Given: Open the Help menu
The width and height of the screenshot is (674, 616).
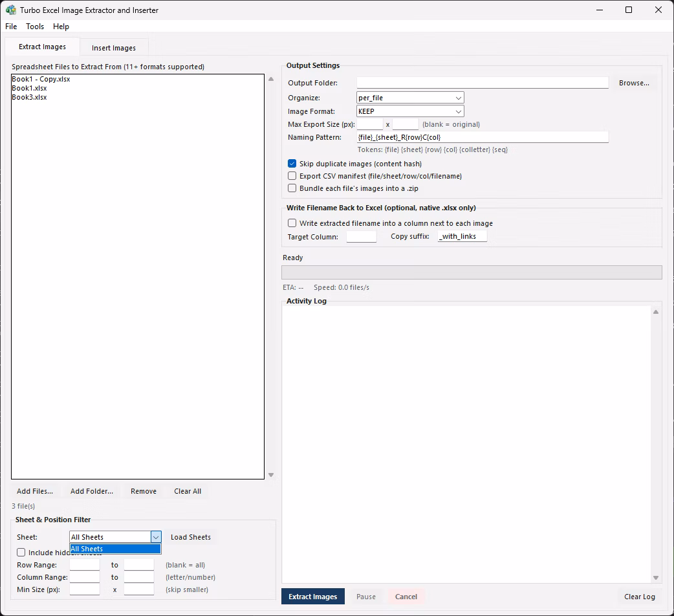Looking at the screenshot, I should (x=61, y=27).
